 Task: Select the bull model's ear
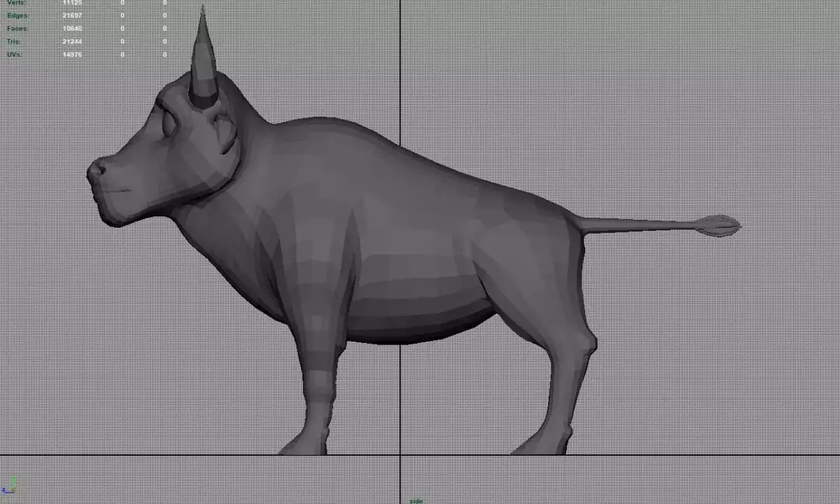(225, 133)
